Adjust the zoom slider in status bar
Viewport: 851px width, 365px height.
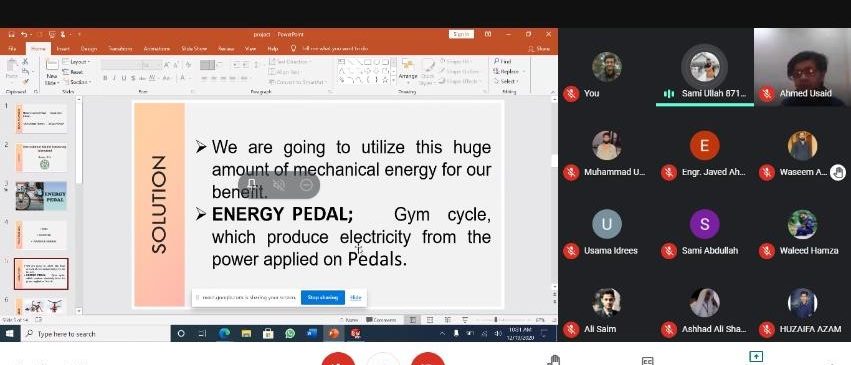click(495, 320)
